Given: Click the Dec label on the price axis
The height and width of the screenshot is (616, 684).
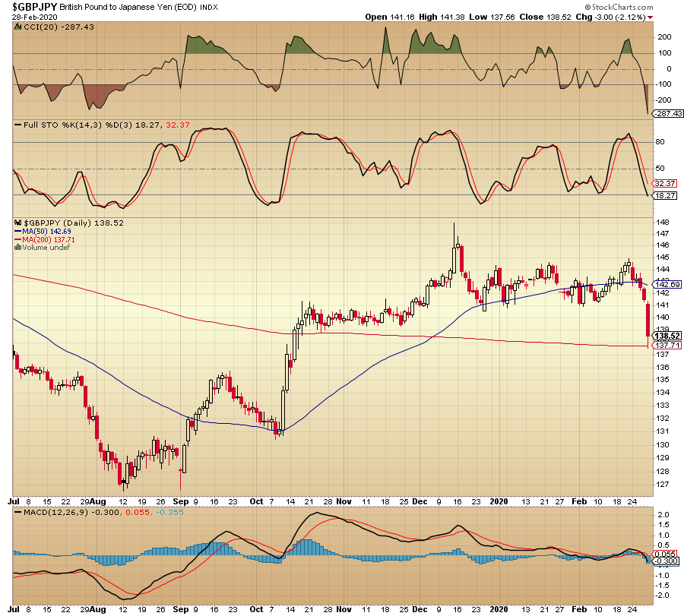Looking at the screenshot, I should click(420, 501).
